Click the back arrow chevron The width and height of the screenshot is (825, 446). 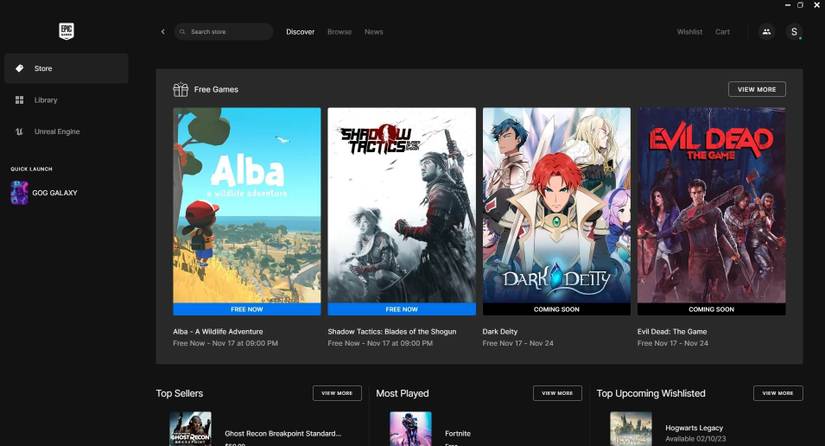[163, 32]
